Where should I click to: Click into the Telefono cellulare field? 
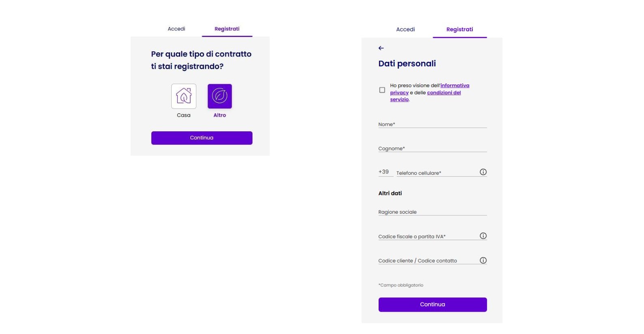coord(436,173)
